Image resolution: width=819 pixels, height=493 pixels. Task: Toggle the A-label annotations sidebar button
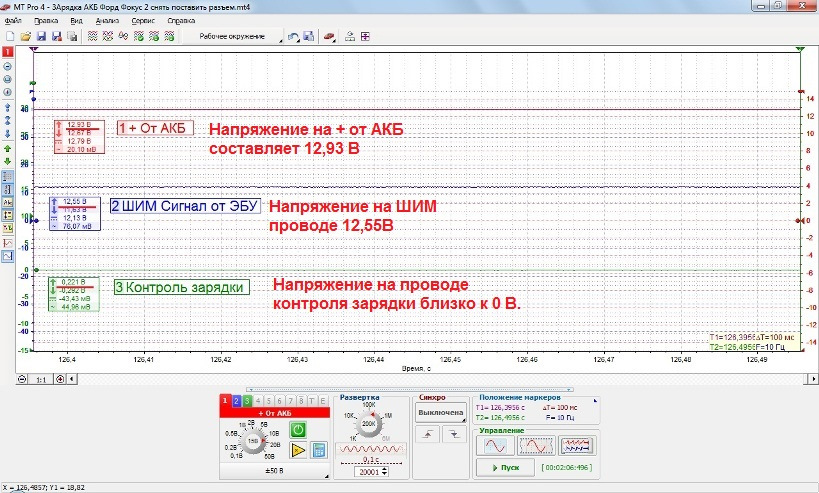8,202
